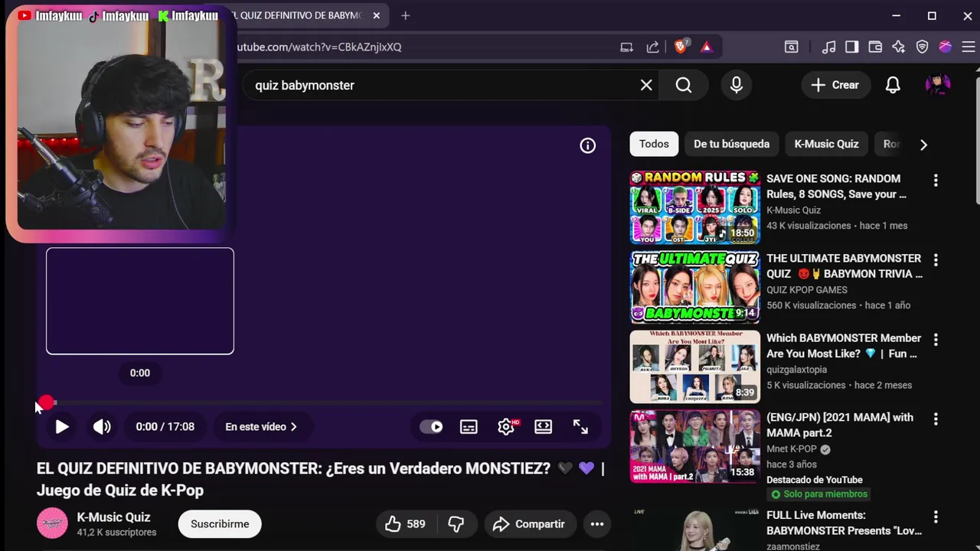
Task: Open YouTube notifications bell
Action: tap(893, 85)
